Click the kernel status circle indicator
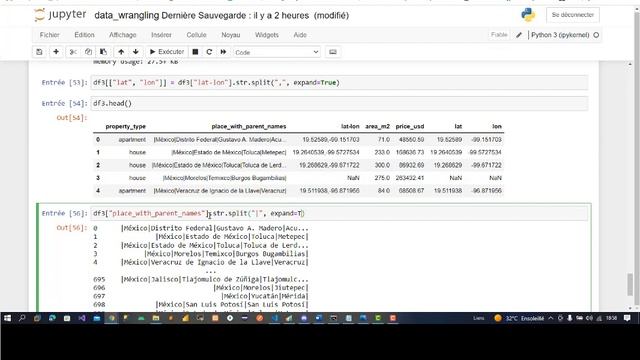The height and width of the screenshot is (360, 640). (596, 35)
